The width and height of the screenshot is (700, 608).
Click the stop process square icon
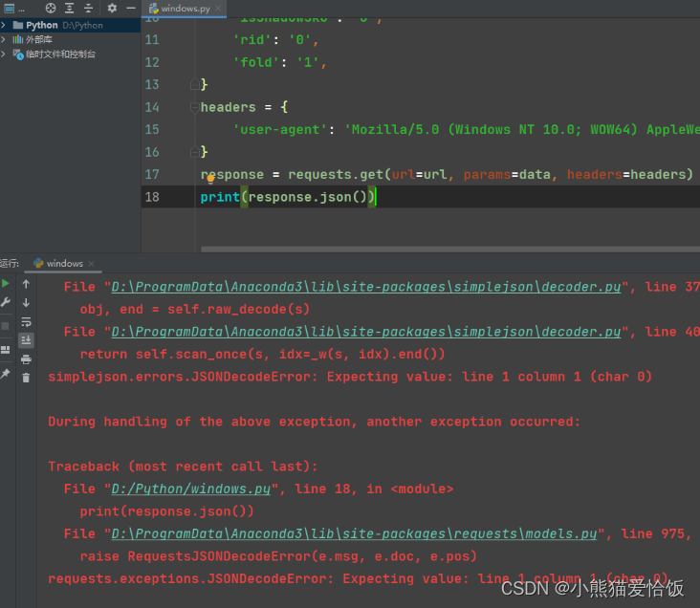pyautogui.click(x=6, y=326)
